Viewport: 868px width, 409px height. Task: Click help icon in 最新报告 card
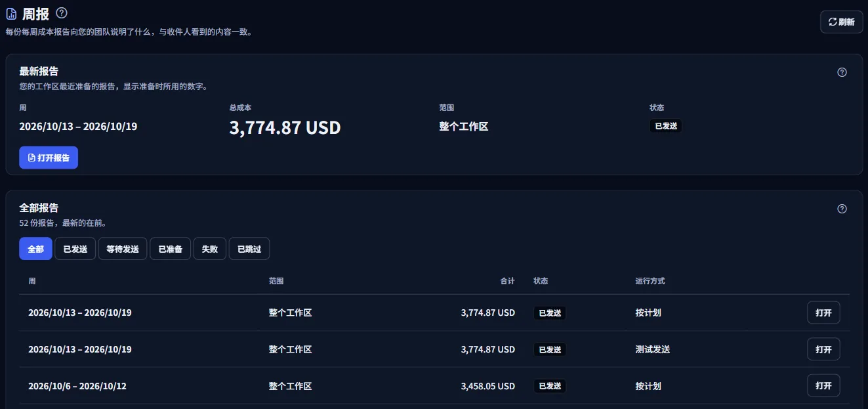(842, 72)
